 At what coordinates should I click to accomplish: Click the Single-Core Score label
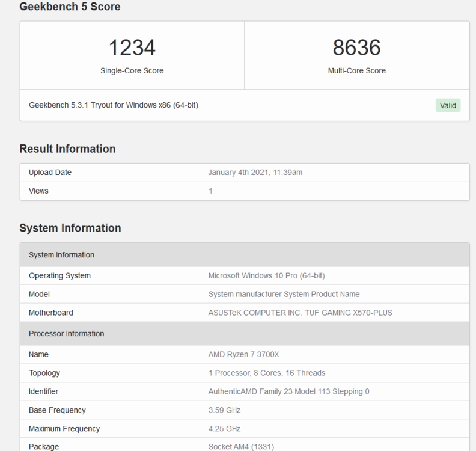(132, 70)
